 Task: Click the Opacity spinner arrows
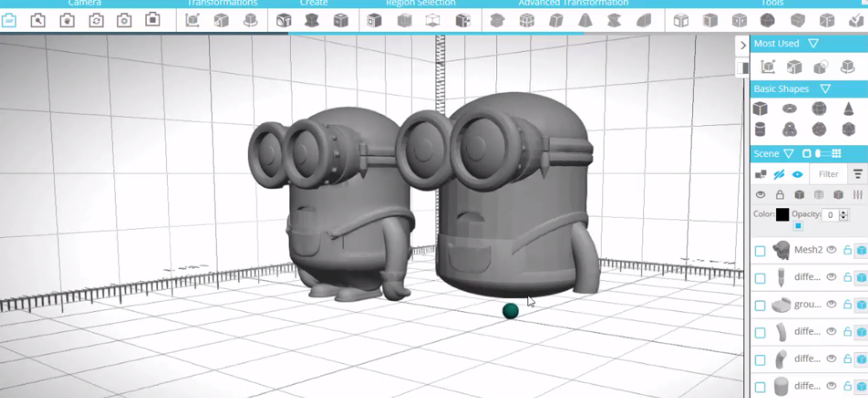[x=844, y=215]
